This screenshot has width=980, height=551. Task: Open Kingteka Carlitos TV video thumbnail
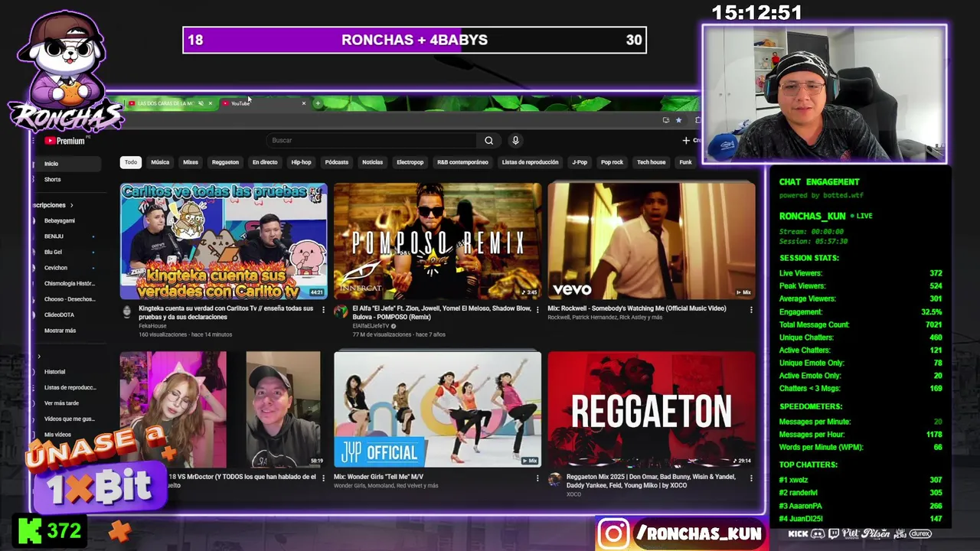click(x=224, y=241)
